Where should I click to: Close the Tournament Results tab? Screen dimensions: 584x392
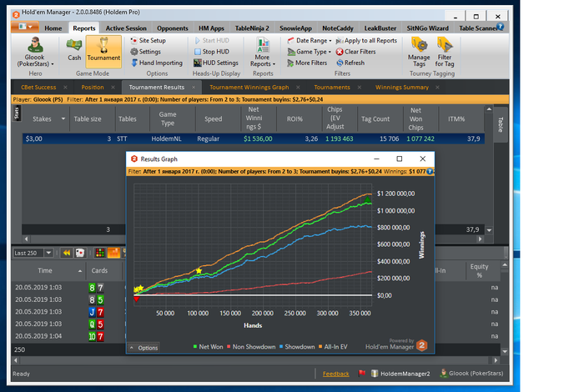click(194, 87)
